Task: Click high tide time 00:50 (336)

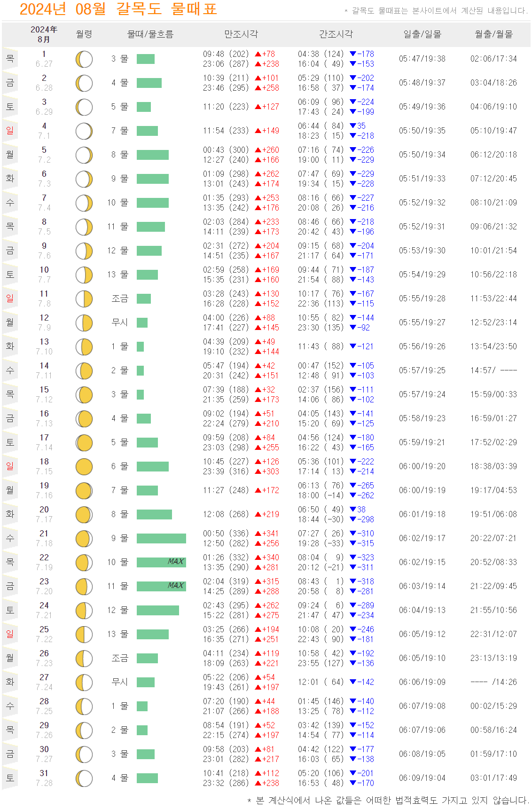Action: point(226,534)
